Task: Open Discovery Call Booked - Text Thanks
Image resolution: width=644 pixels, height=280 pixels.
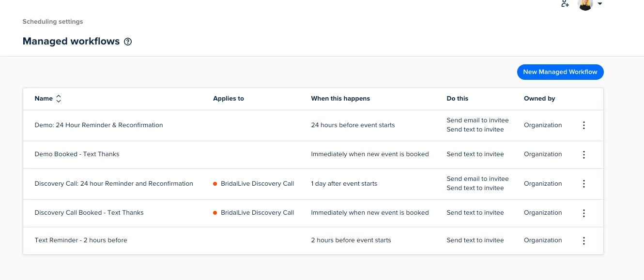Action: point(89,213)
